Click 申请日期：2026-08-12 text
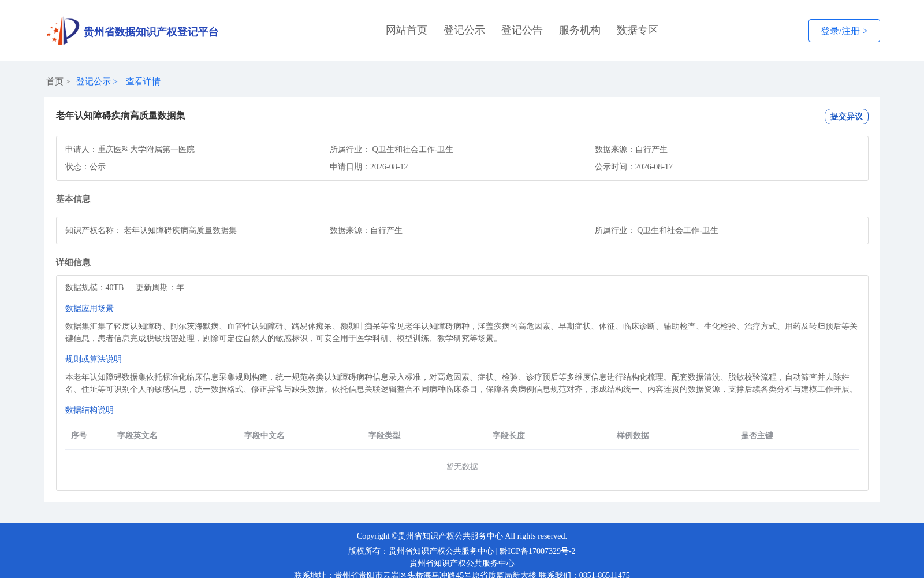Image resolution: width=924 pixels, height=578 pixels. pyautogui.click(x=369, y=166)
